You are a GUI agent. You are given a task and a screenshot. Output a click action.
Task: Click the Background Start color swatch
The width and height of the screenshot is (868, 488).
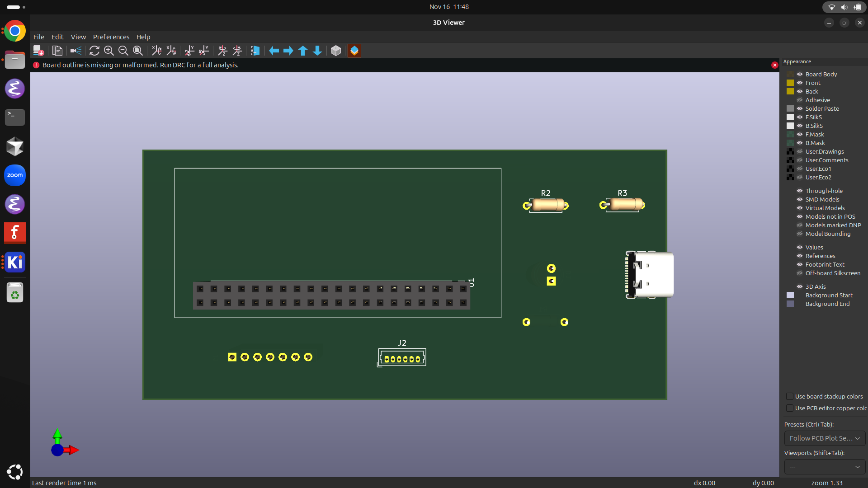[790, 295]
